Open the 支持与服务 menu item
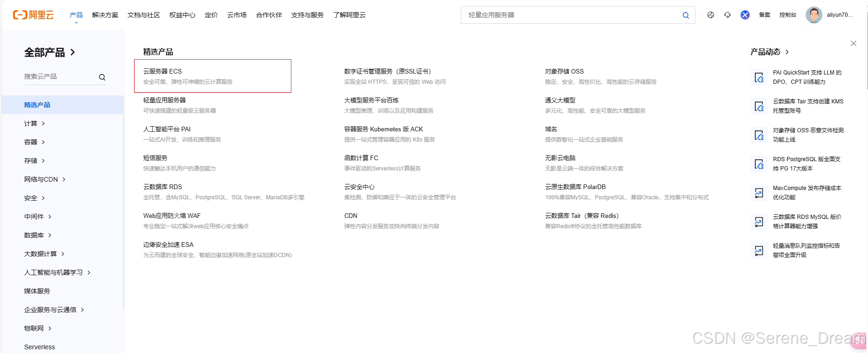Viewport: 868px width, 353px height. tap(308, 15)
